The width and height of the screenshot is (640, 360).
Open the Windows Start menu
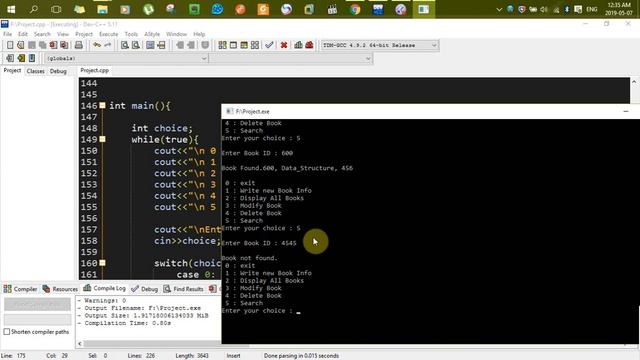[x=11, y=9]
